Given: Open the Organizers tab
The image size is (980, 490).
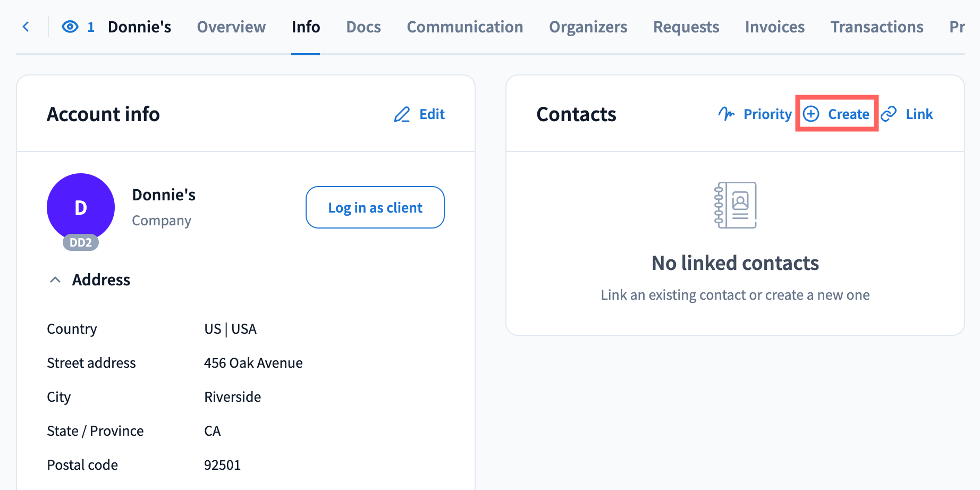Looking at the screenshot, I should [588, 27].
